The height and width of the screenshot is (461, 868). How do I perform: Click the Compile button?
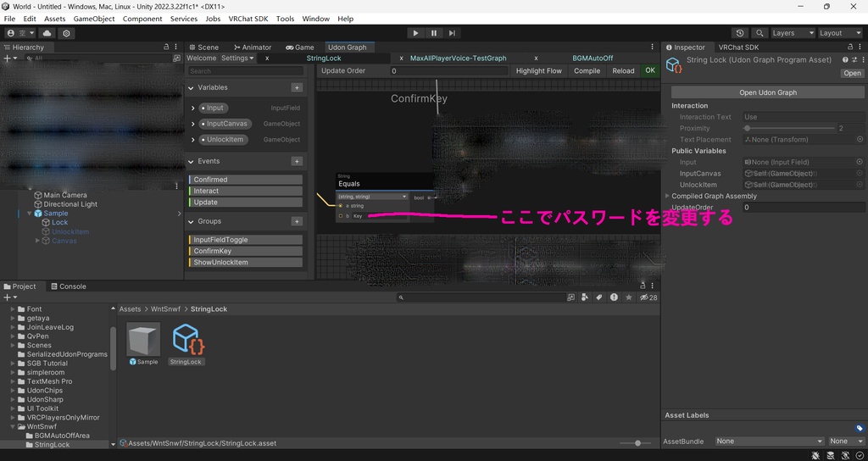click(x=587, y=71)
